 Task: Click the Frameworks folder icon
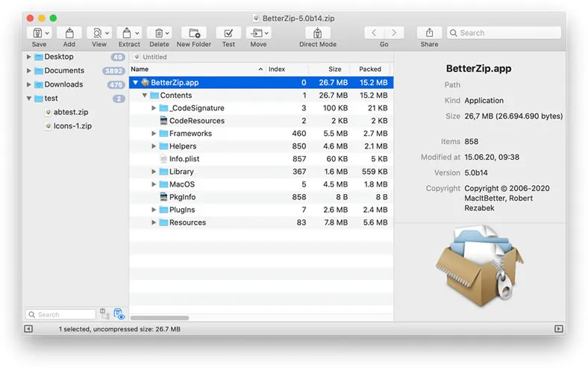point(163,134)
